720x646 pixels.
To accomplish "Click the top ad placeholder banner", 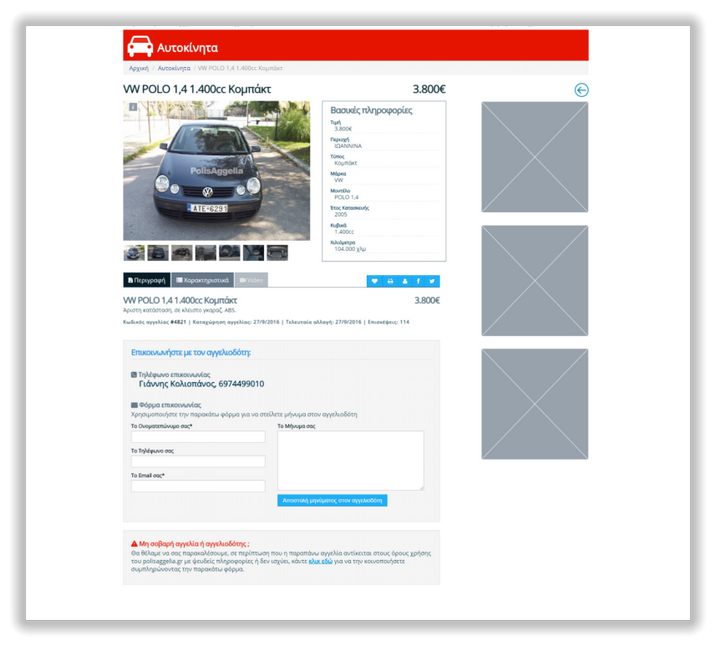I will (534, 157).
